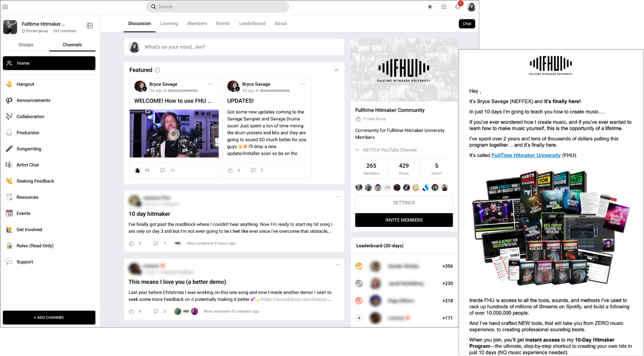This screenshot has height=356, width=644.
Task: Open options on "This means I love you" post
Action: pos(338,265)
